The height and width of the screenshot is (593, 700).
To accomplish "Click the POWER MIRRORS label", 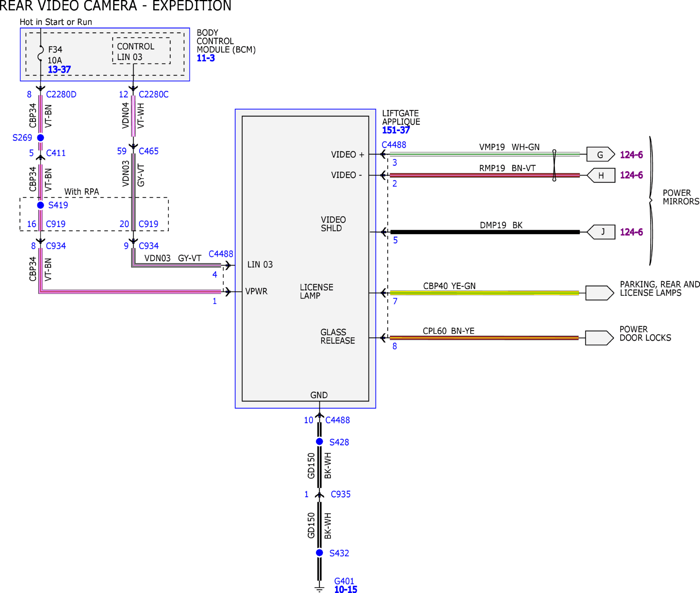I will click(681, 197).
